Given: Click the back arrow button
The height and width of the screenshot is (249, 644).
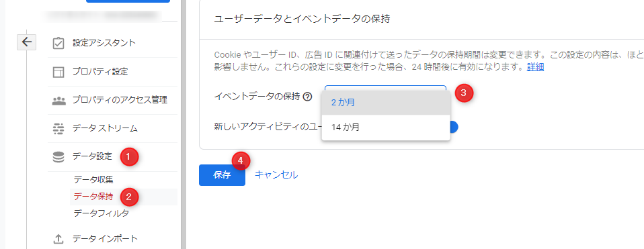Looking at the screenshot, I should (x=27, y=42).
